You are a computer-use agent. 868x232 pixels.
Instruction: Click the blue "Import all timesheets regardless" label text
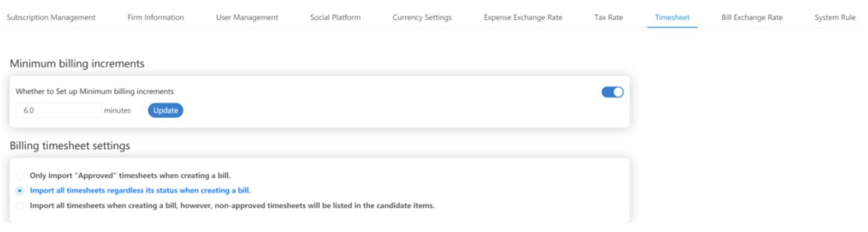140,190
